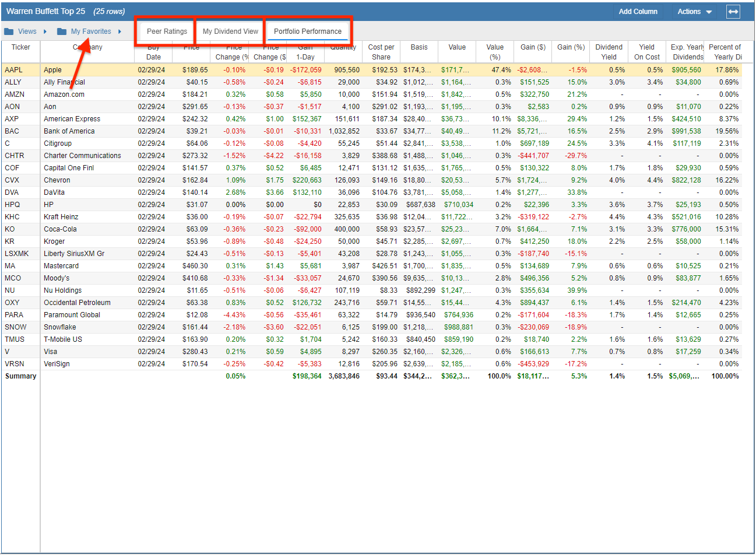This screenshot has height=557, width=756.
Task: Expand the My Favorites breadcrumb arrow
Action: 119,31
